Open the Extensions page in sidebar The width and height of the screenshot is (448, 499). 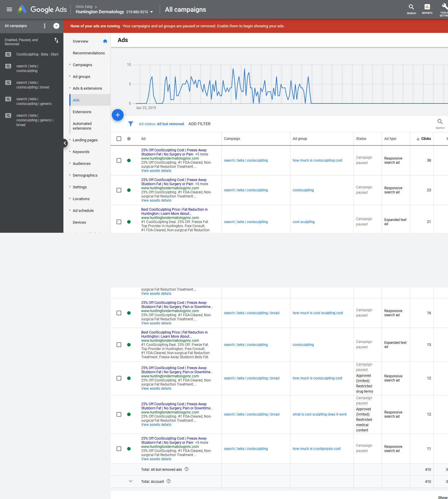click(82, 112)
